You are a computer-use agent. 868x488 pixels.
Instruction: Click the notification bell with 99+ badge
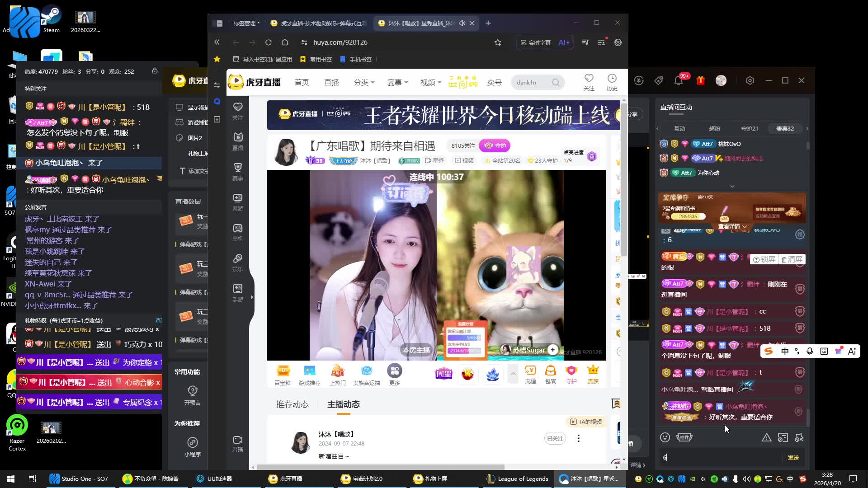(x=678, y=80)
